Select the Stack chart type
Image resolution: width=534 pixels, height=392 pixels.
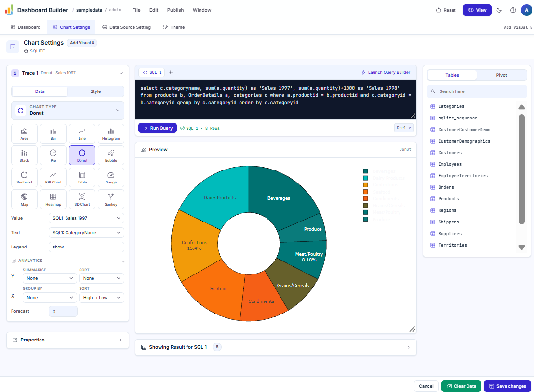point(24,156)
